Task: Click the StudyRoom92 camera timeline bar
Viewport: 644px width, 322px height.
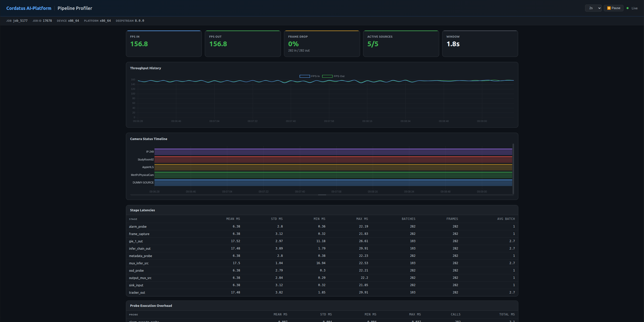Action: [333, 159]
